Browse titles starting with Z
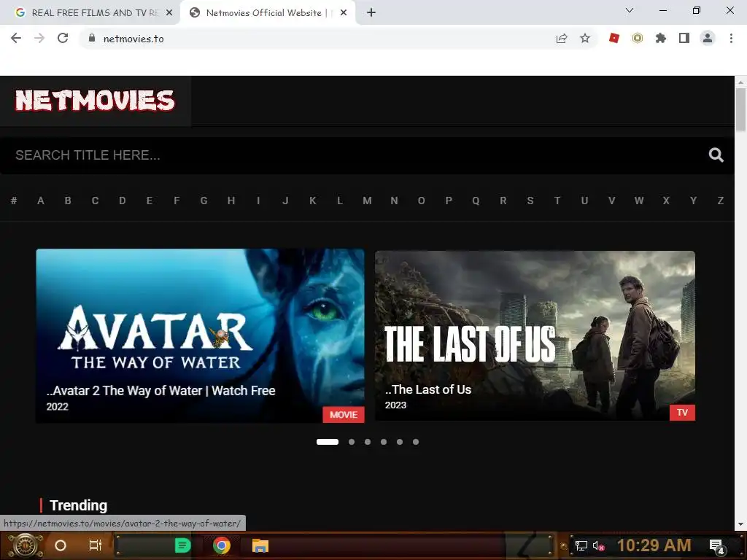The width and height of the screenshot is (747, 560). (720, 201)
